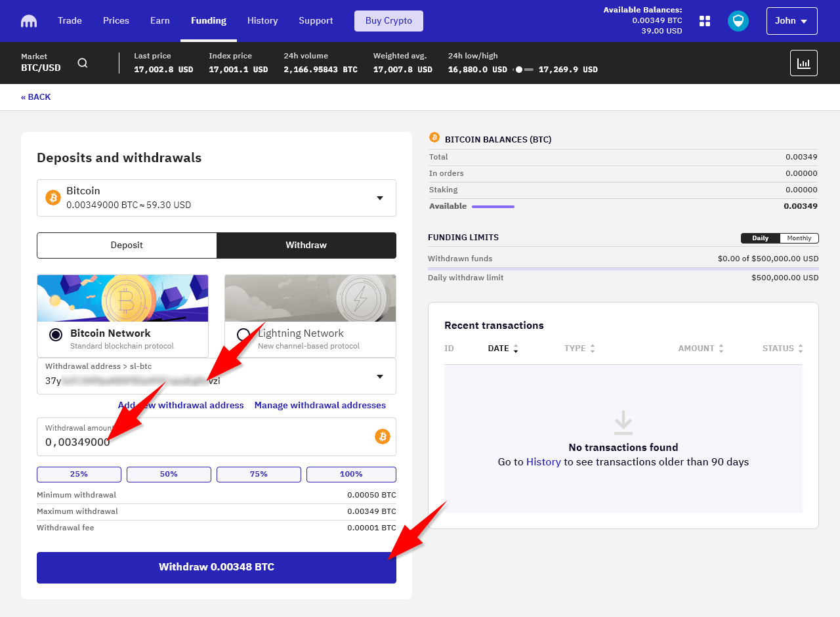
Task: Click the 24h low/high range slider
Action: (523, 70)
